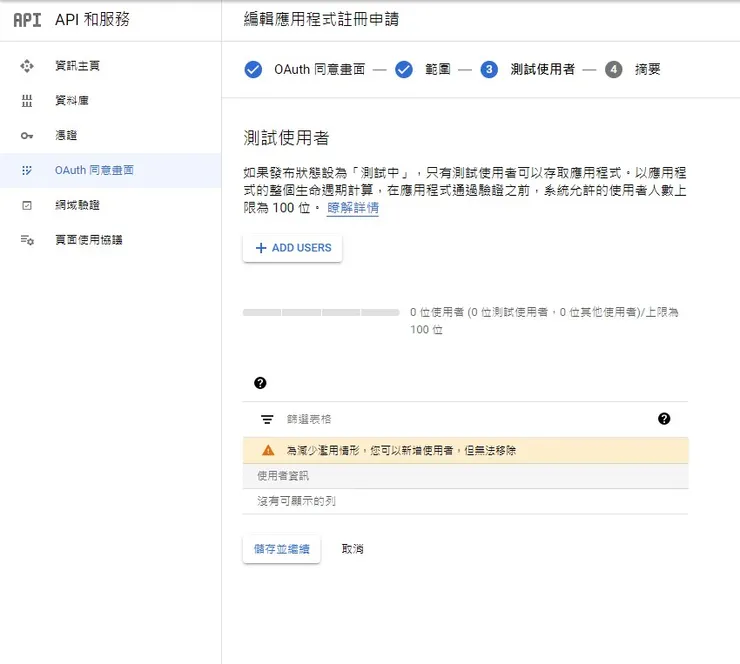
Task: Open 資訊主頁 dashboard icon in sidebar
Action: coord(27,66)
